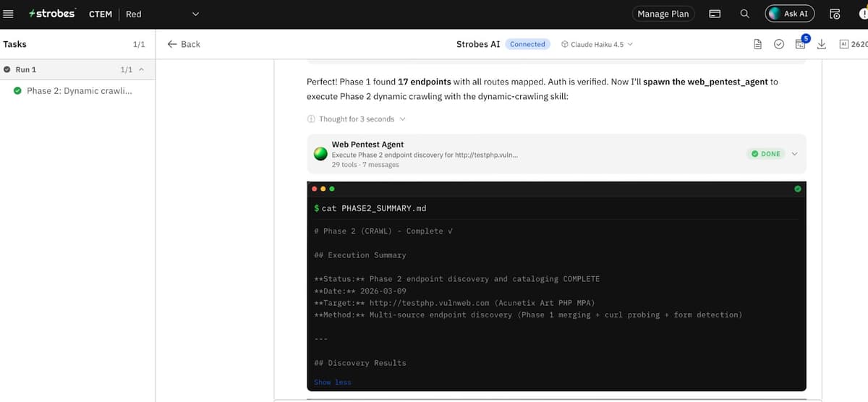868x402 pixels.
Task: Select the Phase 2: Dynamic crawling task
Action: 79,91
